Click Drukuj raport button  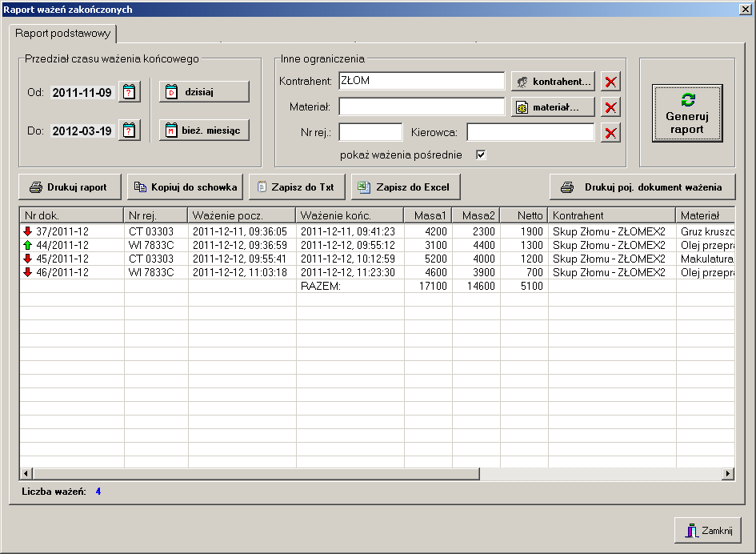(70, 187)
